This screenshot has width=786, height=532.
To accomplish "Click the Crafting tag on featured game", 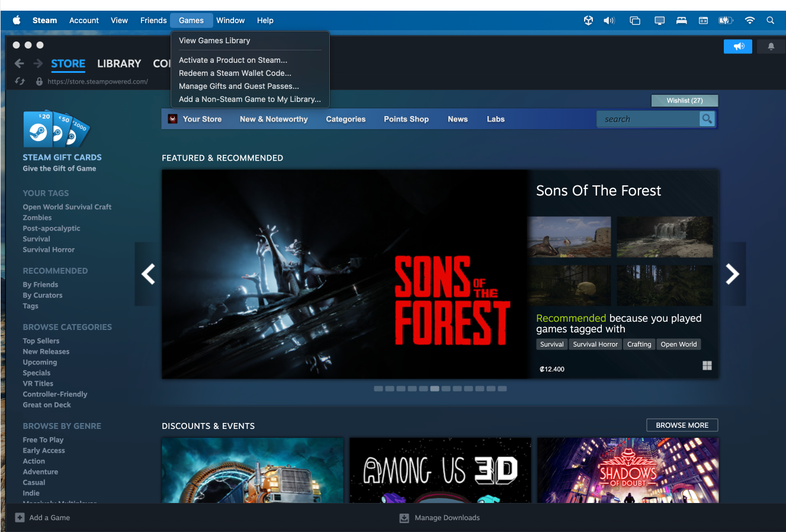I will coord(639,344).
